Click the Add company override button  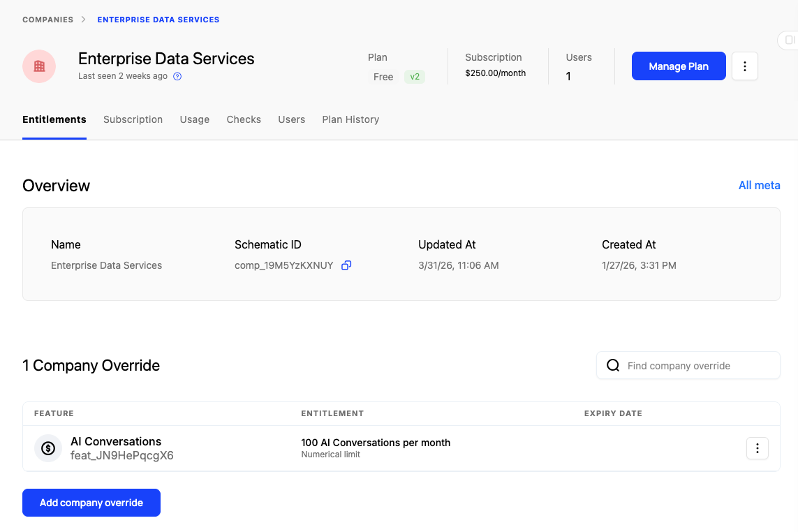(x=91, y=502)
